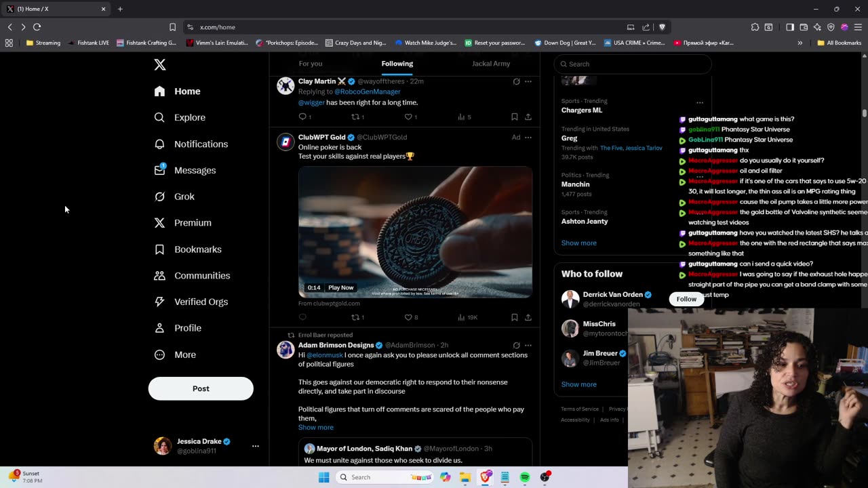The height and width of the screenshot is (488, 868).
Task: Open account menu dots next to Jessica Drake
Action: tap(256, 446)
